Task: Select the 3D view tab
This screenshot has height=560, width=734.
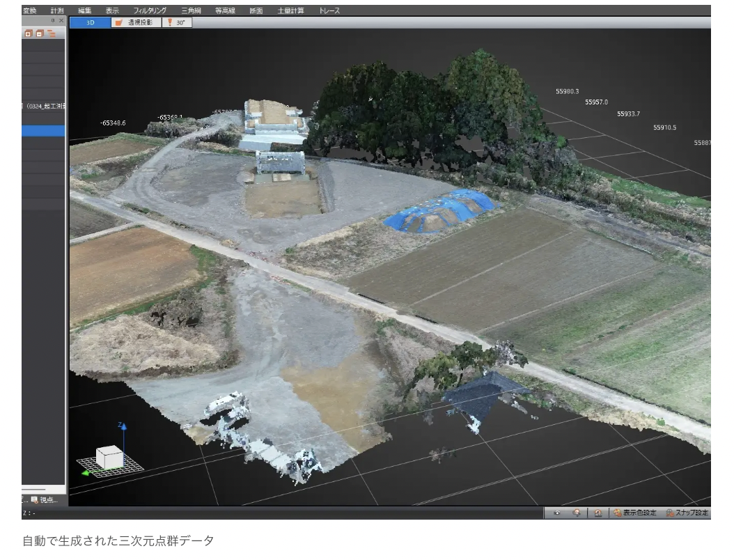Action: pos(91,22)
